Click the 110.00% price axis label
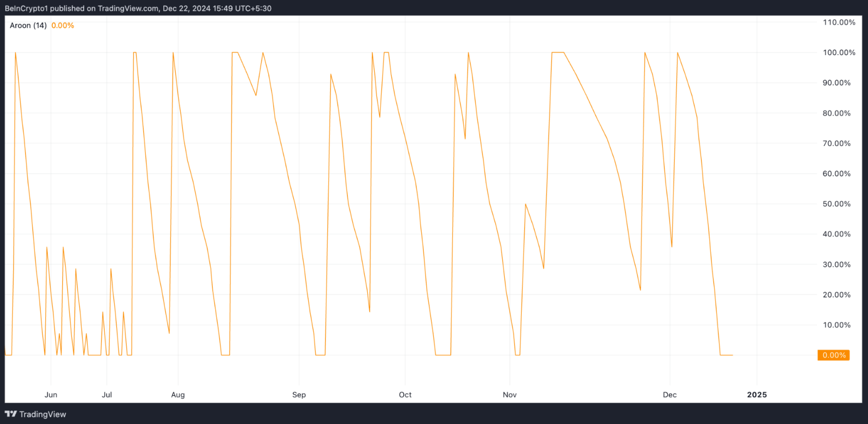 point(839,22)
